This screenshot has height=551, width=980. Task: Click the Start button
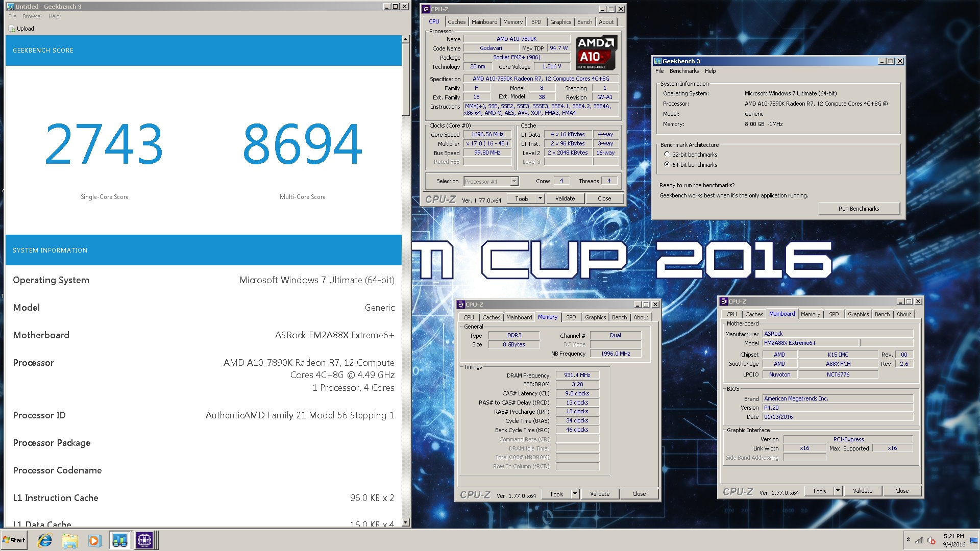pos(14,540)
